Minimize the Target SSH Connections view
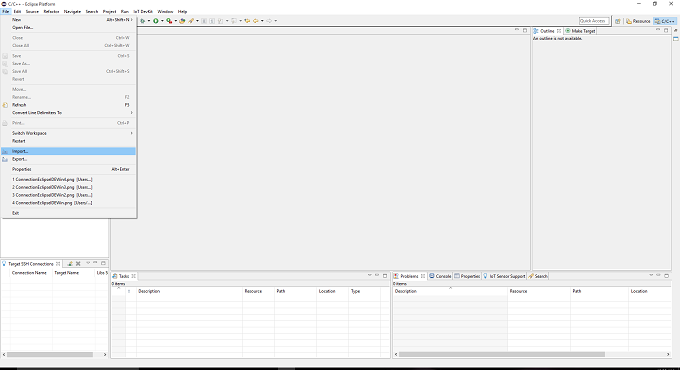This screenshot has height=370, width=680. [x=95, y=263]
